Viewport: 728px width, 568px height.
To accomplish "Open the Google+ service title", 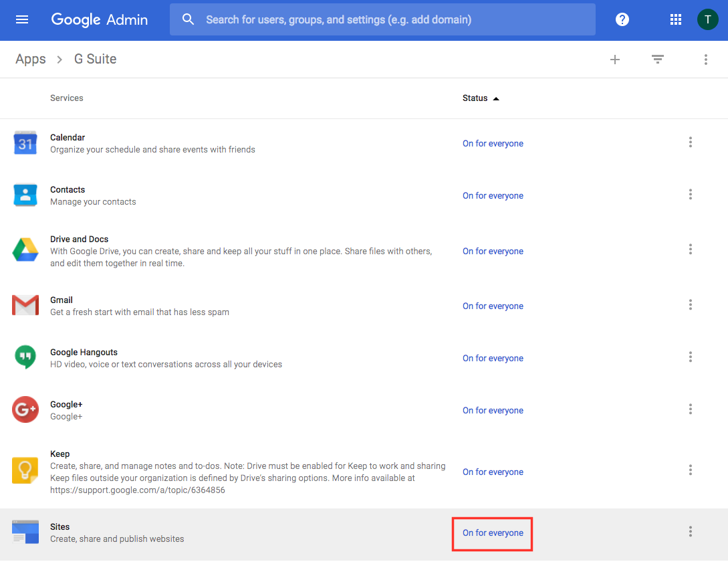I will point(66,404).
